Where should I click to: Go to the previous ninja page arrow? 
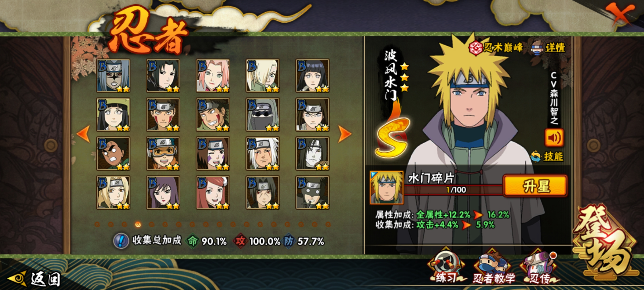[83, 133]
